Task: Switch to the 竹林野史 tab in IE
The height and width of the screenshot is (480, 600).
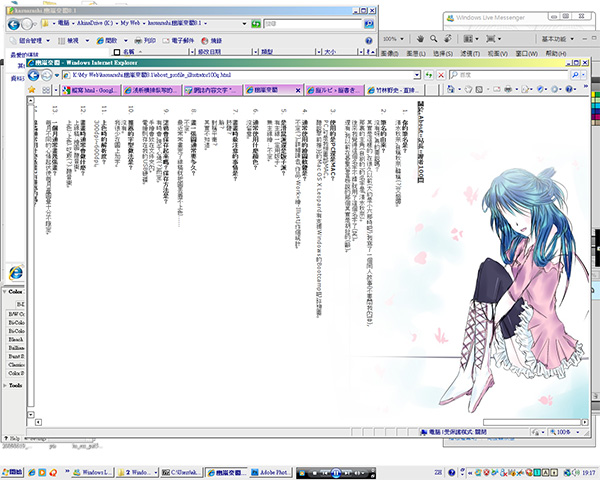Action: point(394,90)
